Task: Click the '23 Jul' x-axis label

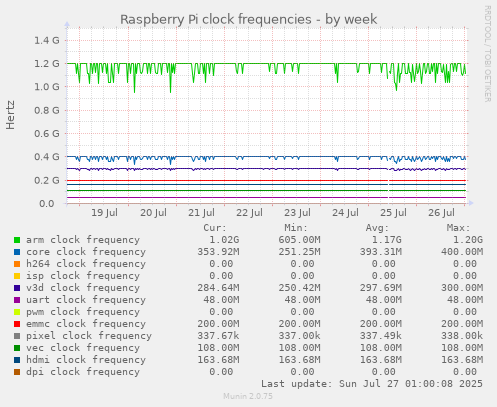Action: point(297,213)
